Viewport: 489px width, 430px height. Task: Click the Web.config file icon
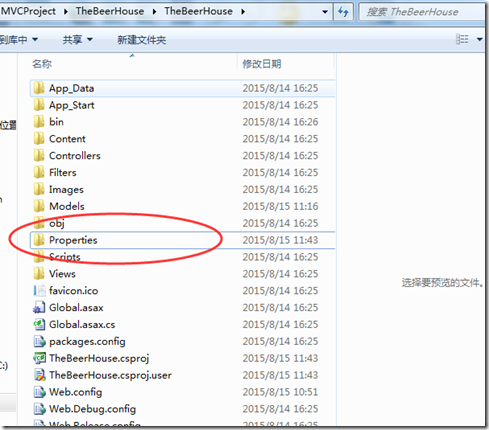tap(39, 392)
